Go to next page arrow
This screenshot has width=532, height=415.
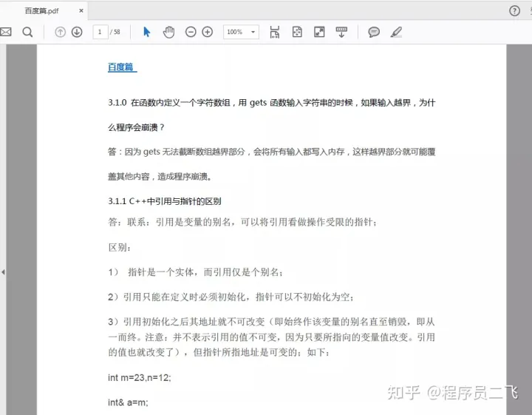click(77, 33)
